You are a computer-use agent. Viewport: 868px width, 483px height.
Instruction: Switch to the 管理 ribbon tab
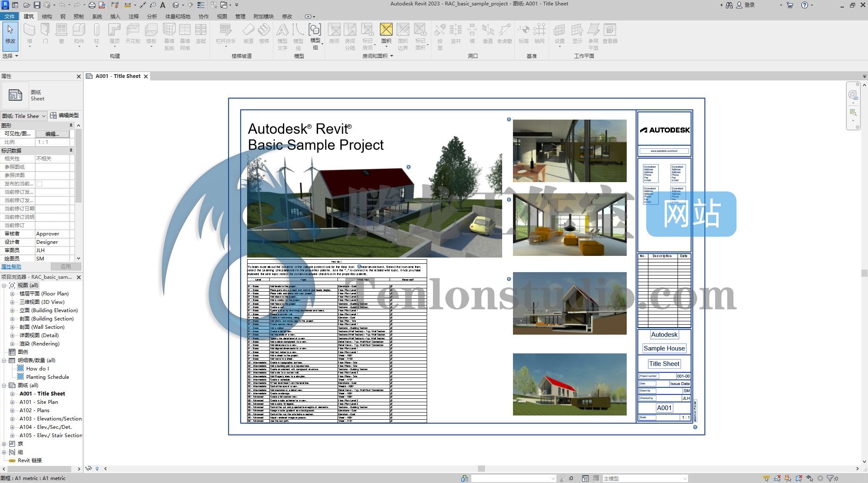[x=240, y=16]
